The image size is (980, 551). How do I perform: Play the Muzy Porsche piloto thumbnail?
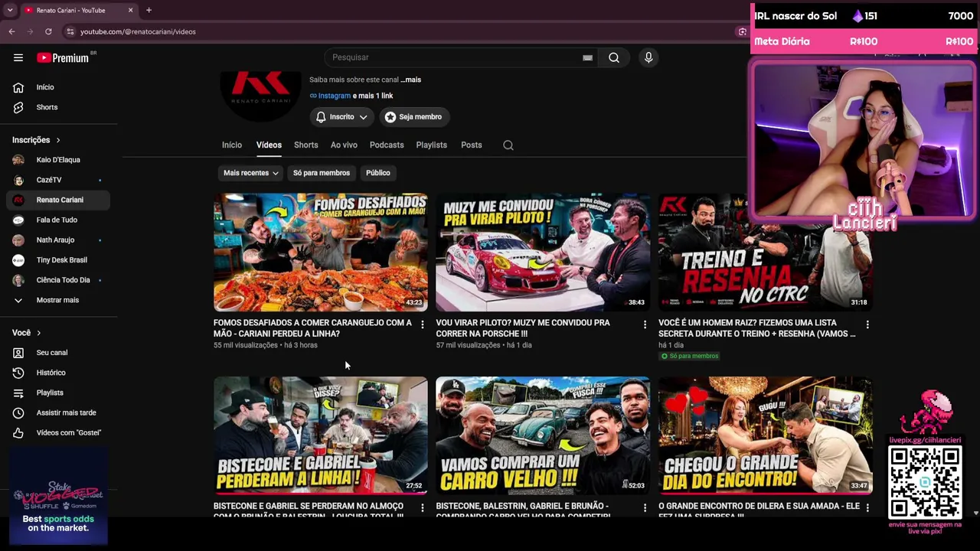point(543,253)
